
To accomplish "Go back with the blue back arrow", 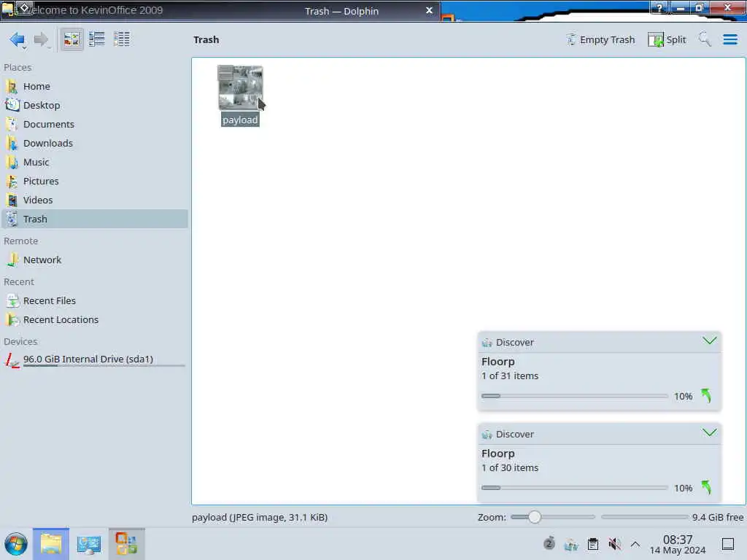I will tap(18, 39).
